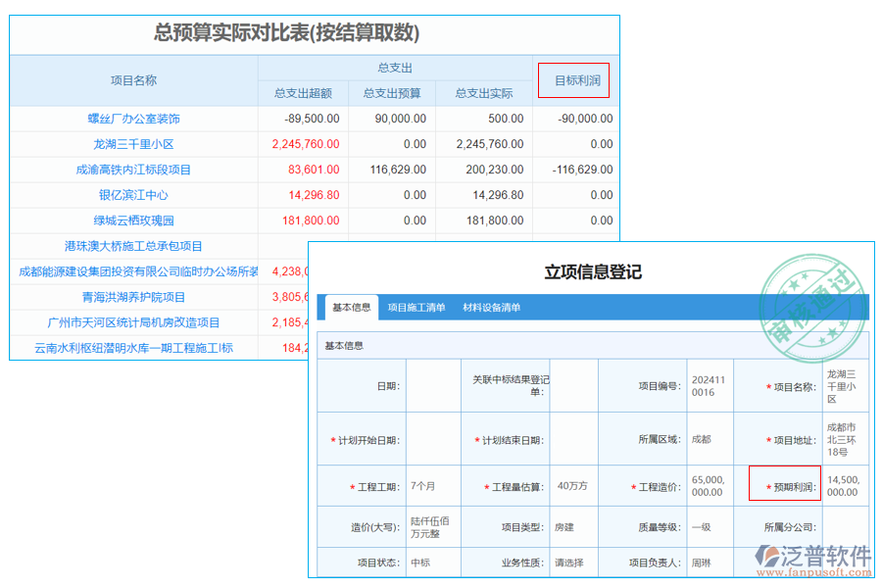打开港珠澳大桥施工总承包项目链接
The width and height of the screenshot is (882, 588).
coord(132,246)
